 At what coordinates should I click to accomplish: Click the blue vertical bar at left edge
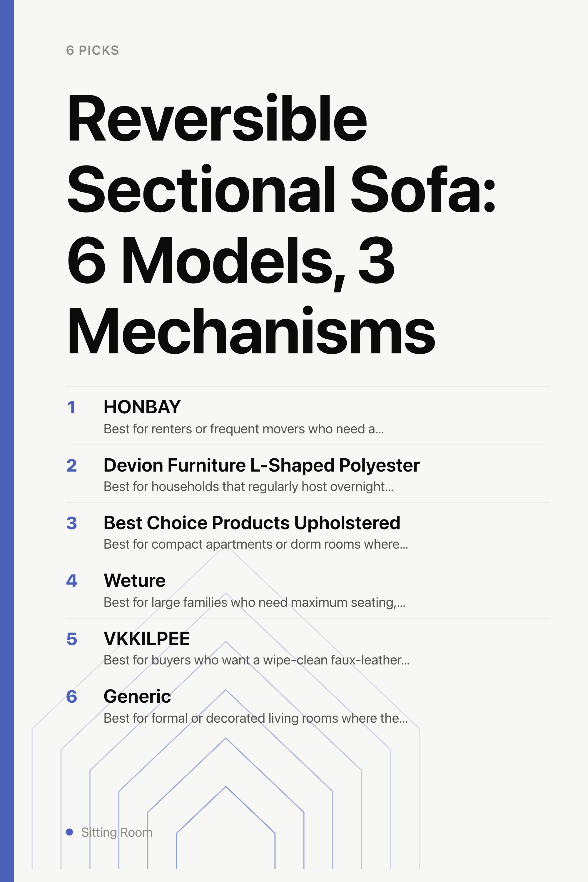pos(7,441)
